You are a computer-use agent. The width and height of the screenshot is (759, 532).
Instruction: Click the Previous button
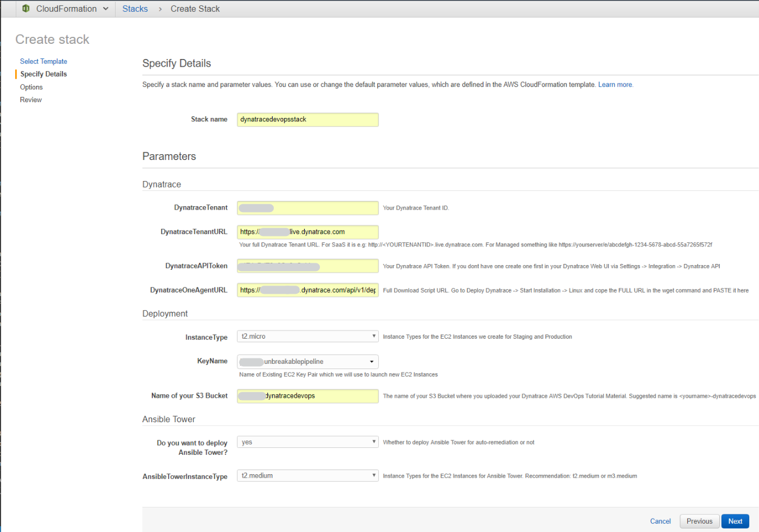[x=699, y=521]
